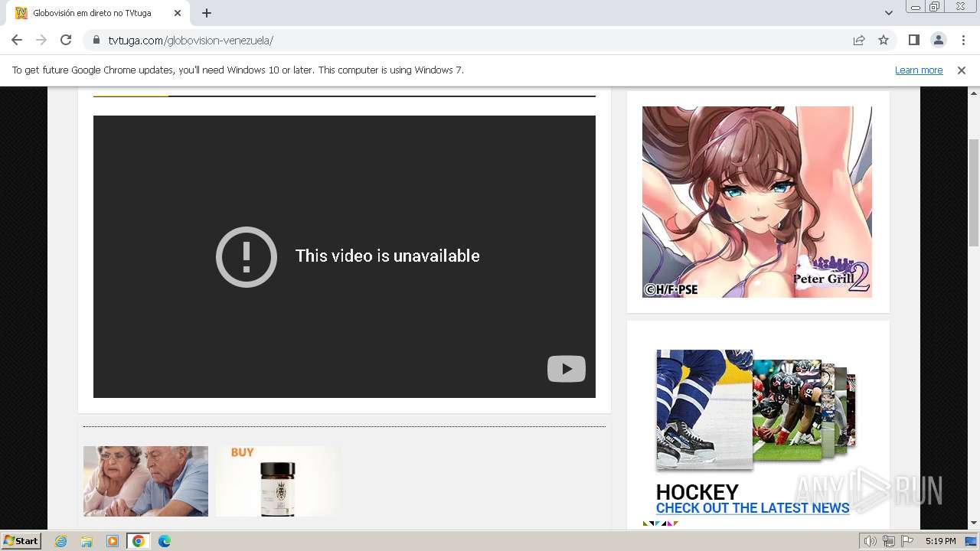Click the scrollbar down arrow

pyautogui.click(x=974, y=523)
